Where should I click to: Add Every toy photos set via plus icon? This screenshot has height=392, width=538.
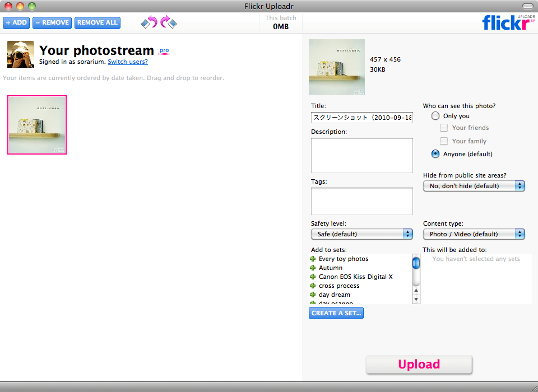pos(313,259)
